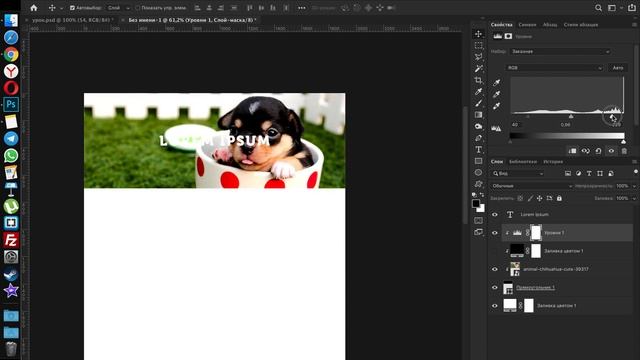640x360 pixels.
Task: Select the Ellipse shape tool
Action: pyautogui.click(x=478, y=172)
